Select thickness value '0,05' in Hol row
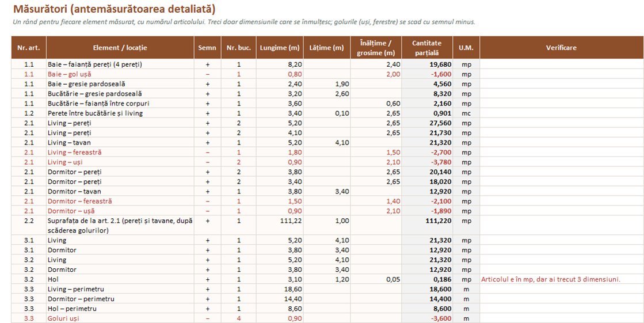644x323 pixels. 376,279
